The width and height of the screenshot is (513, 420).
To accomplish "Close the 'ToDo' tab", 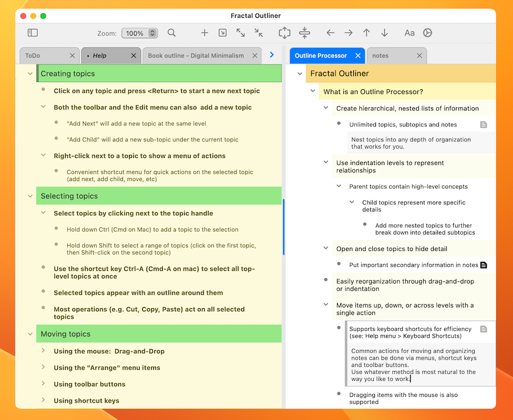I will 72,56.
